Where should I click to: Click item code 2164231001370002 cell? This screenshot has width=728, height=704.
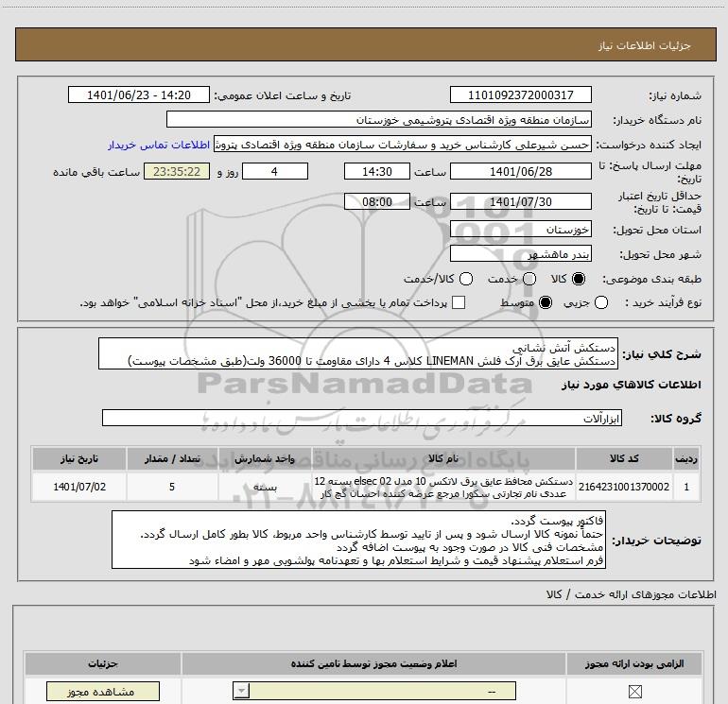point(624,487)
